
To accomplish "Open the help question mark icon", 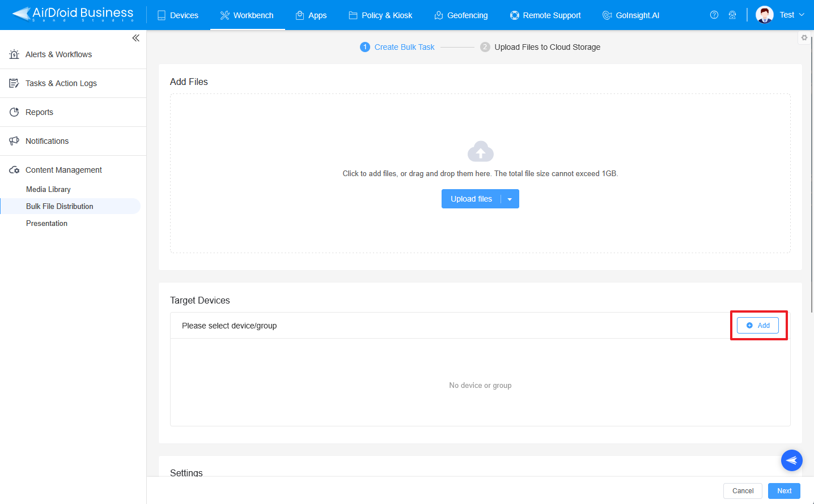I will pos(714,15).
